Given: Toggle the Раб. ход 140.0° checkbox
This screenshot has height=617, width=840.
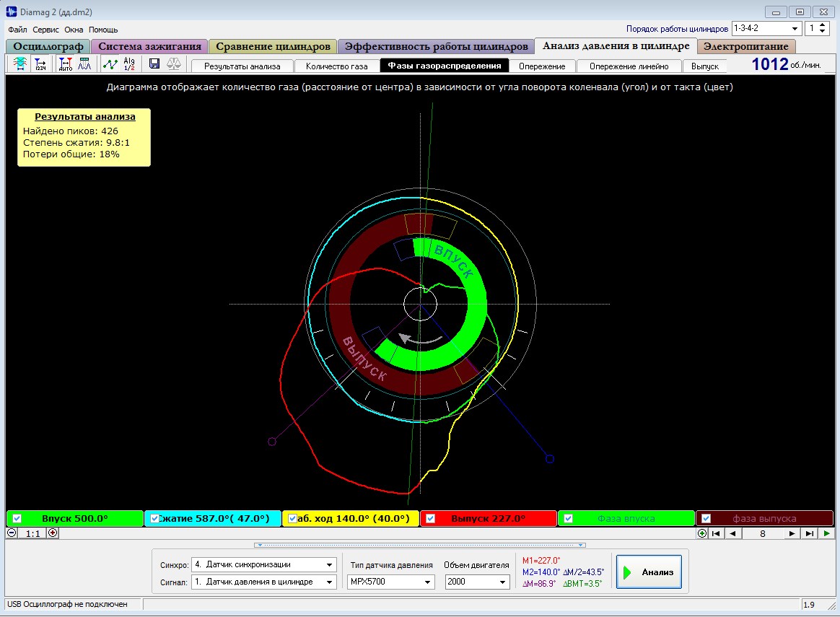Looking at the screenshot, I should [x=292, y=518].
